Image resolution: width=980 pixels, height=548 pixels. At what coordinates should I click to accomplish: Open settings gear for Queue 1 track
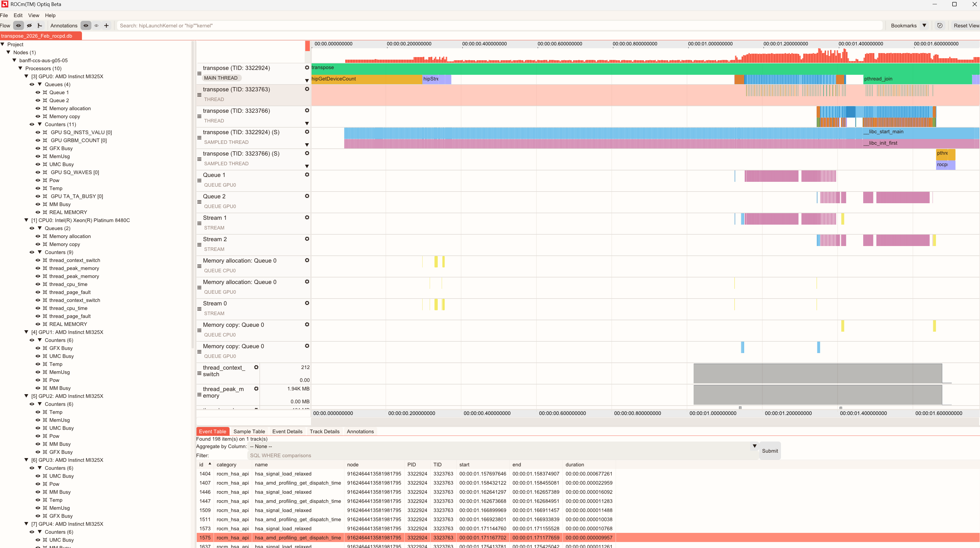coord(307,175)
